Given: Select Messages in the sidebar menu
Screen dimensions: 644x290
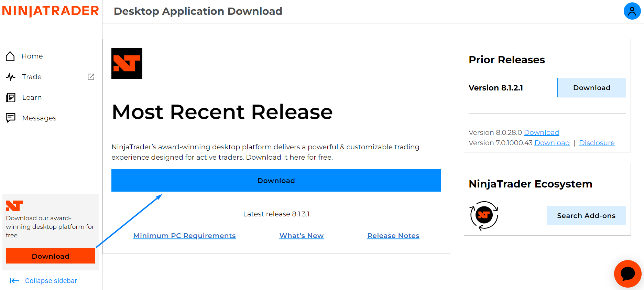Looking at the screenshot, I should tap(39, 118).
